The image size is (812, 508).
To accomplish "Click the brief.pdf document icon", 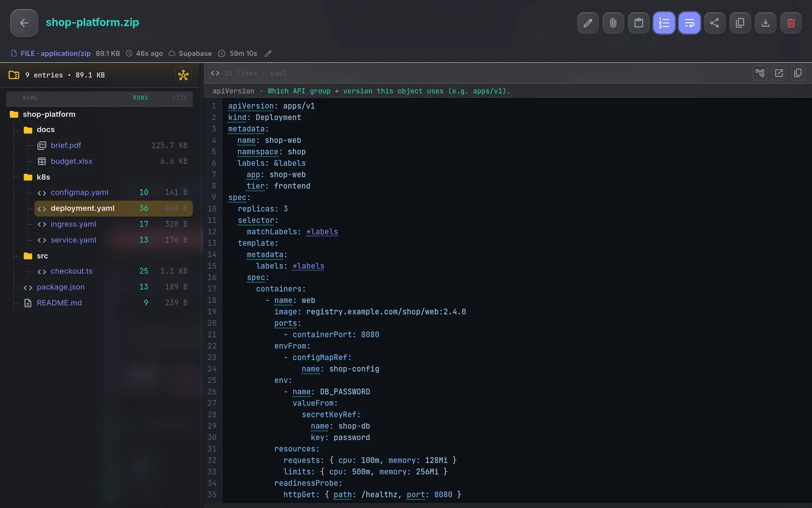I will tap(42, 145).
